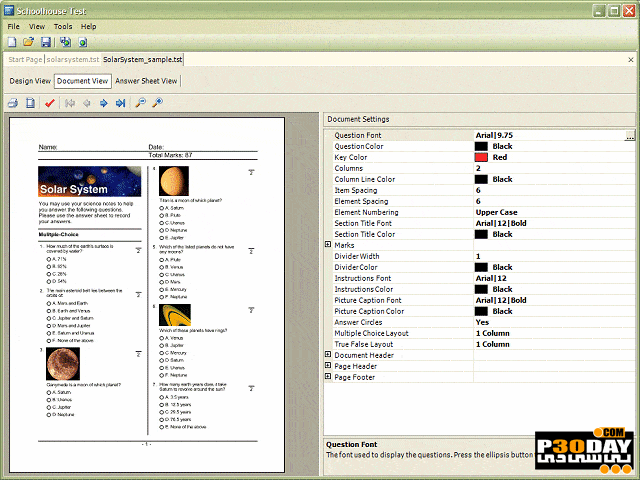Zoom in with the plus magnifier
Screen dimensions: 640x480
point(158,103)
